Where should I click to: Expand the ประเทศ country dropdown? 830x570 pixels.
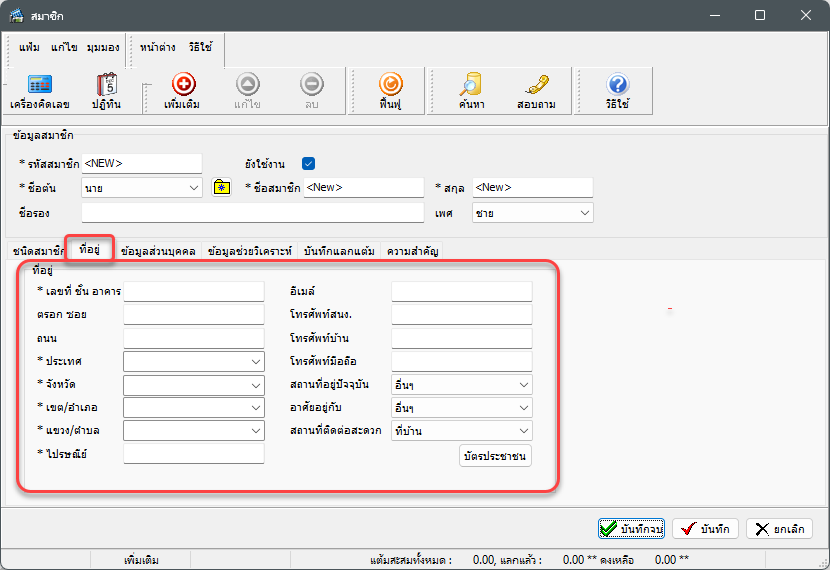(x=255, y=361)
